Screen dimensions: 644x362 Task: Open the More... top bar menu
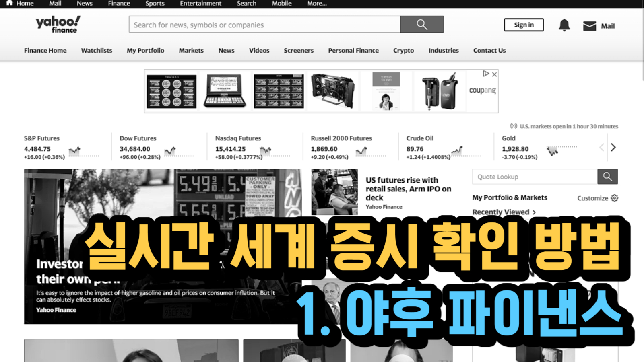[317, 3]
